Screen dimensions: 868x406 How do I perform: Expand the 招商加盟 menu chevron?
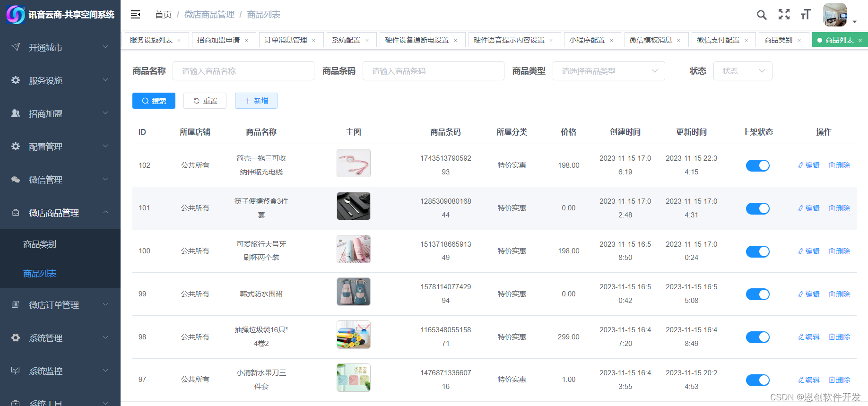(105, 113)
